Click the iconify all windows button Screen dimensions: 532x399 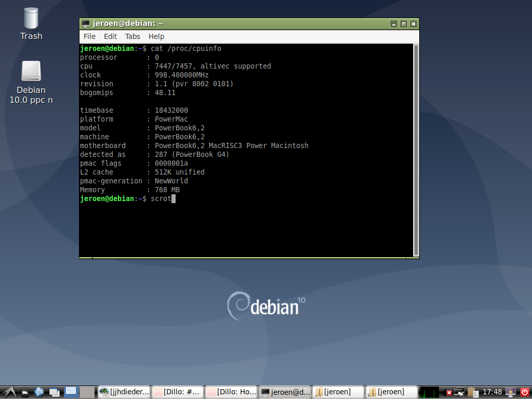(54, 393)
